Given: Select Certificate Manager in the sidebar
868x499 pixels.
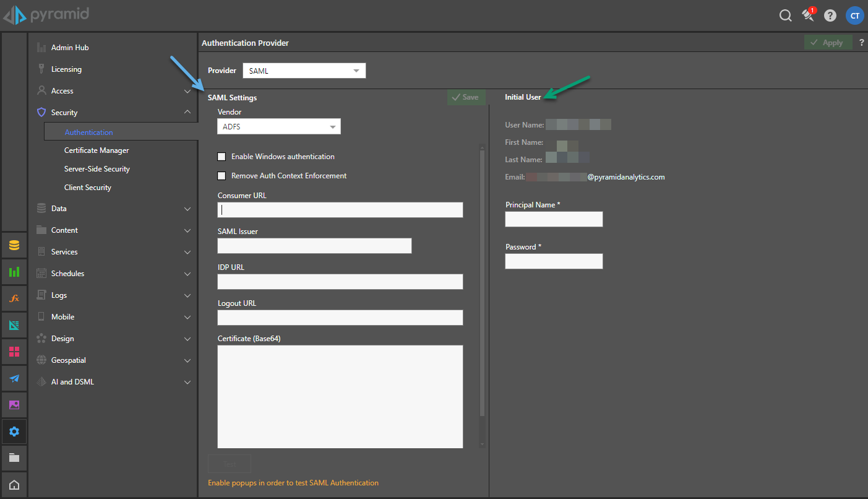Looking at the screenshot, I should pyautogui.click(x=97, y=150).
